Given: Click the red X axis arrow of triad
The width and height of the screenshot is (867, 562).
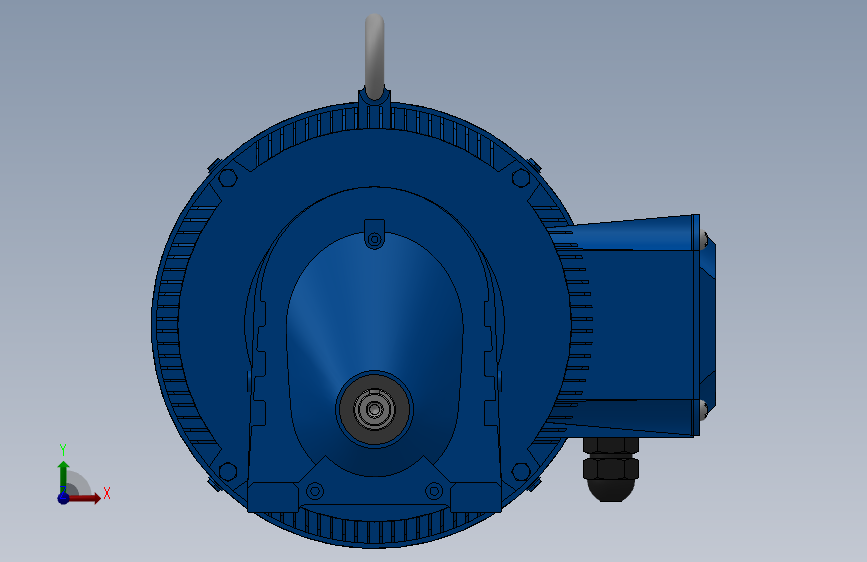Looking at the screenshot, I should click(x=84, y=498).
